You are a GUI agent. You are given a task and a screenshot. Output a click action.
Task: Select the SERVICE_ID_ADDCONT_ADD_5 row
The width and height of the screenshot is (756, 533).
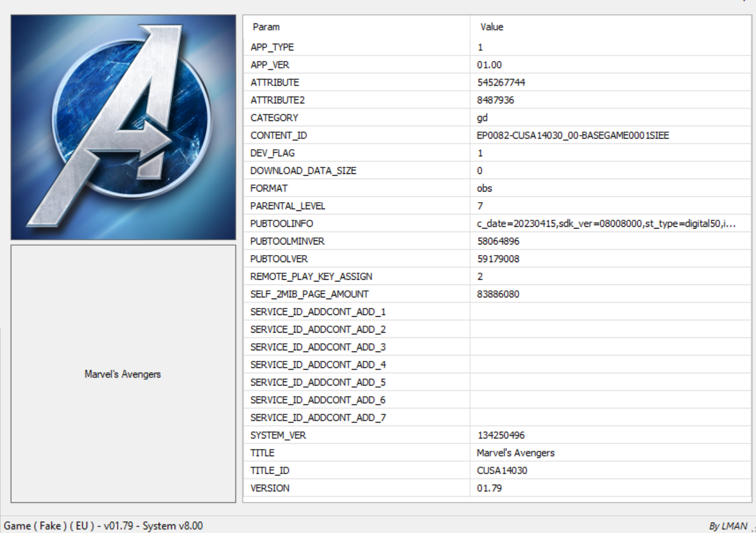click(497, 383)
